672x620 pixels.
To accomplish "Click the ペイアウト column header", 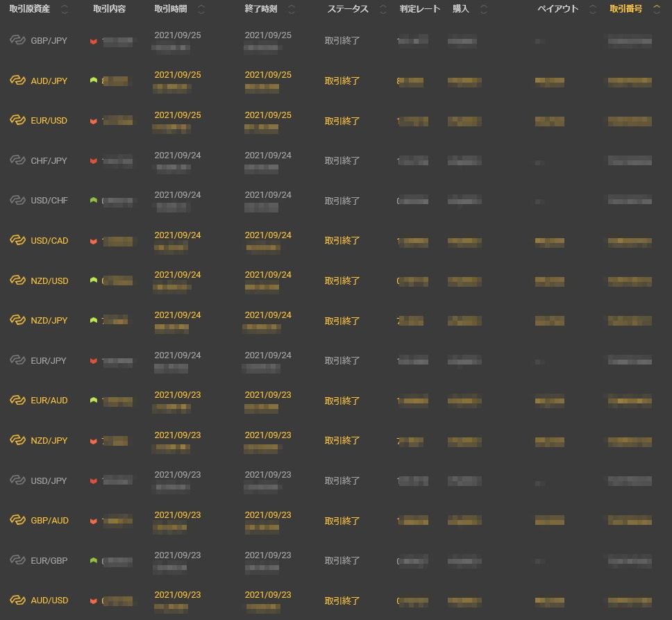I will [557, 10].
